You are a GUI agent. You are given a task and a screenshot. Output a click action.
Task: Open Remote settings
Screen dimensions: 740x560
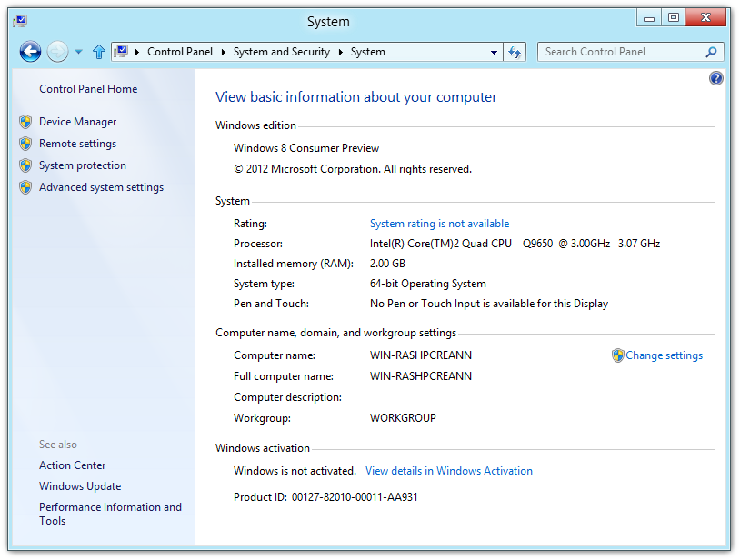tap(77, 144)
